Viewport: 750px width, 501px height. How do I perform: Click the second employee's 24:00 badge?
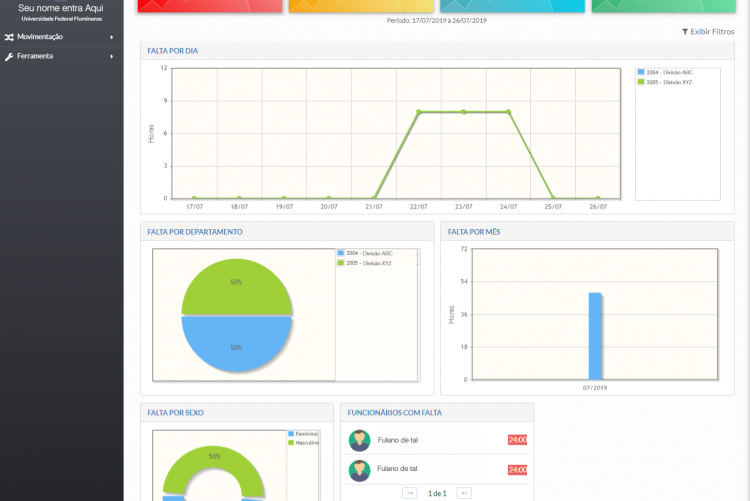pyautogui.click(x=517, y=470)
